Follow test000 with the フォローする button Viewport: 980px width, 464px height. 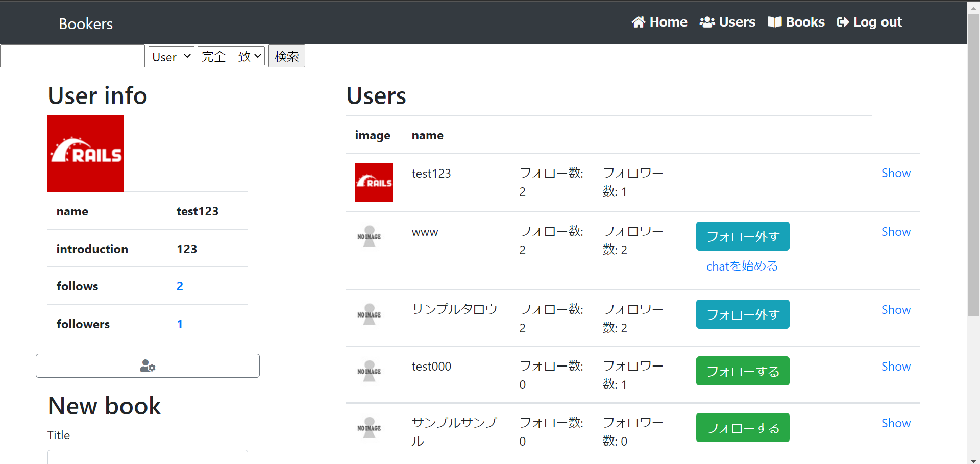742,371
